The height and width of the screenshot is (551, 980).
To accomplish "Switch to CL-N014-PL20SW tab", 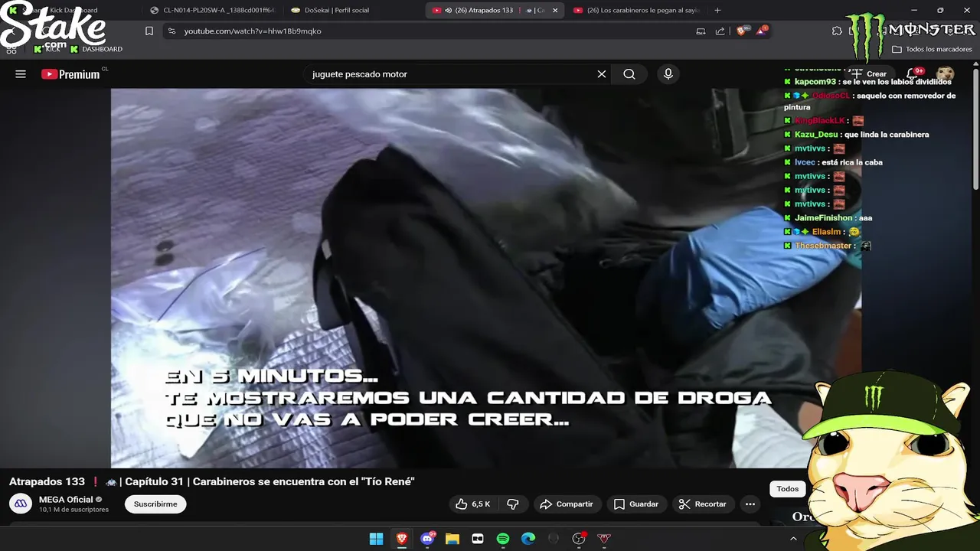I will pyautogui.click(x=212, y=11).
